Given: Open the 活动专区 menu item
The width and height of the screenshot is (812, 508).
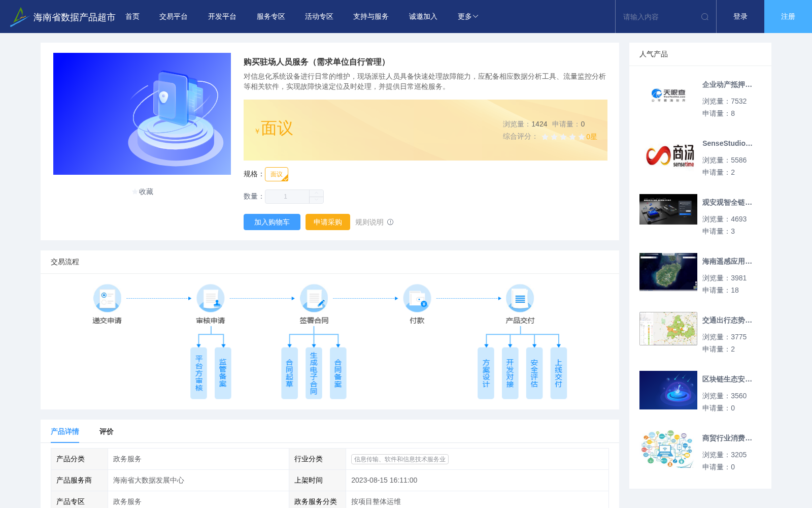Looking at the screenshot, I should 319,17.
